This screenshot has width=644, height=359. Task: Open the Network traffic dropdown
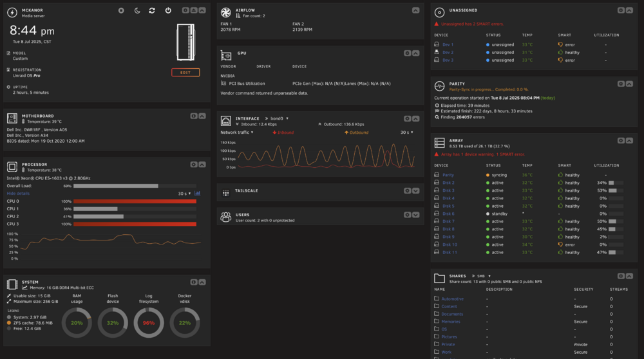click(x=237, y=133)
